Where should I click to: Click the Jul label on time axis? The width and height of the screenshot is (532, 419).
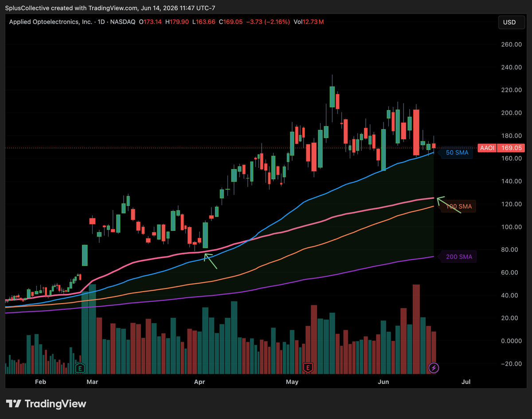pyautogui.click(x=465, y=382)
